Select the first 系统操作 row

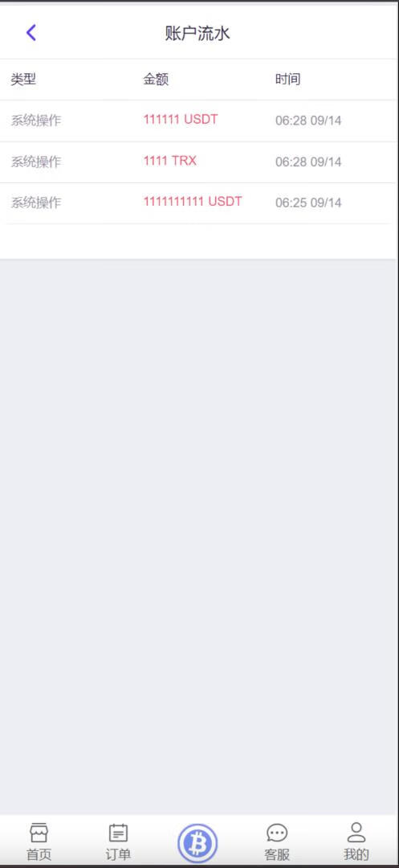199,121
